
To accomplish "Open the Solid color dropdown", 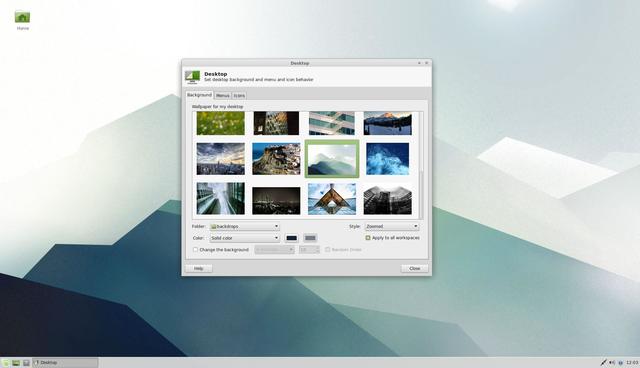I will point(244,238).
